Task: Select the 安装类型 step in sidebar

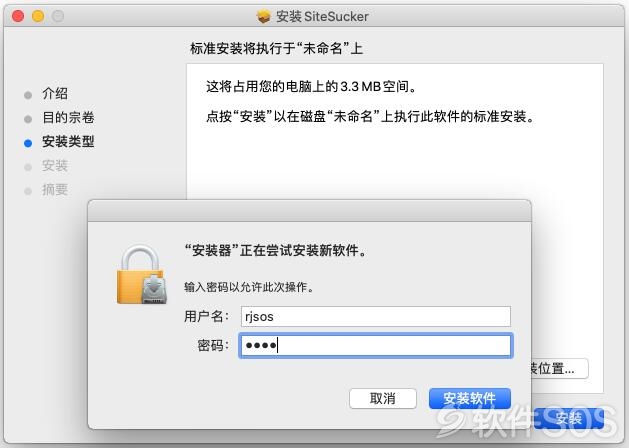Action: coord(68,142)
